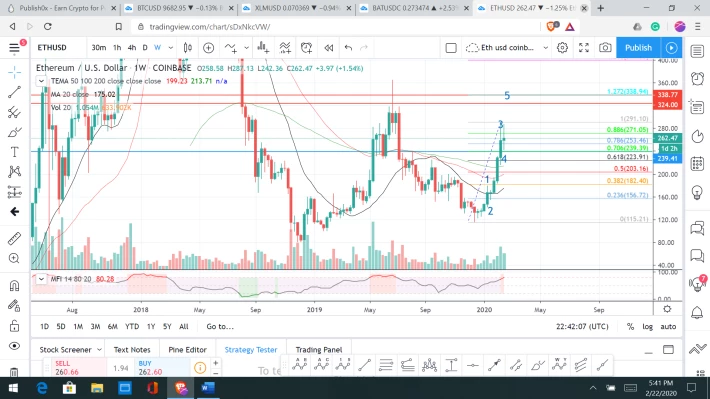Screen dimensions: 710x399
Task: Toggle auto scale
Action: 668,327
